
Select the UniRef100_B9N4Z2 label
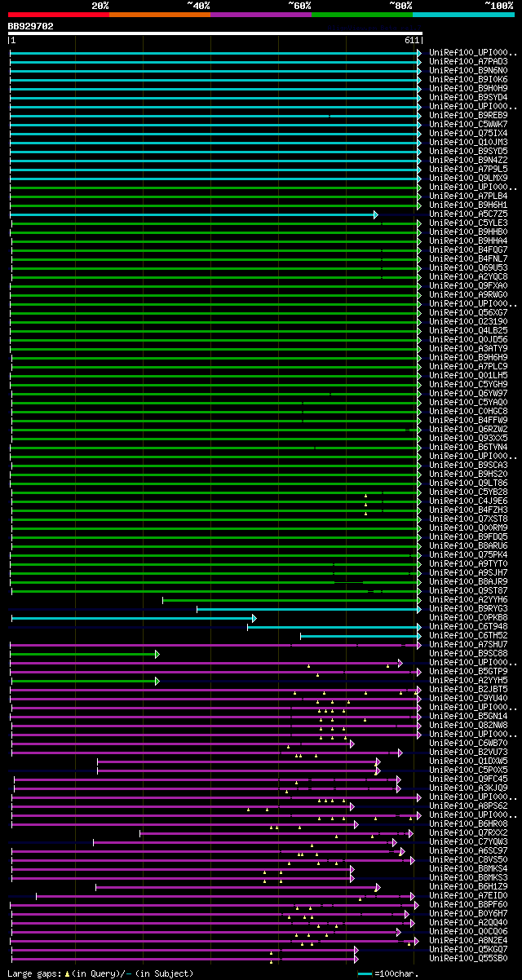pos(469,160)
